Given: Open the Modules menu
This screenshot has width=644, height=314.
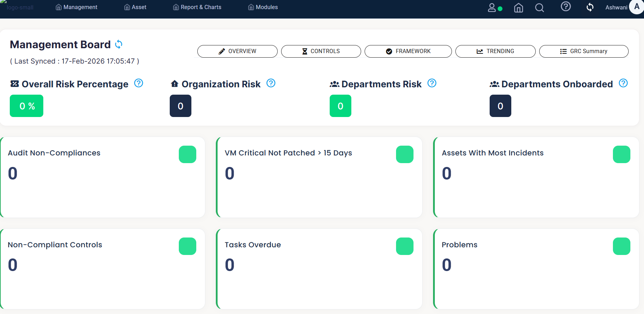Looking at the screenshot, I should [263, 7].
